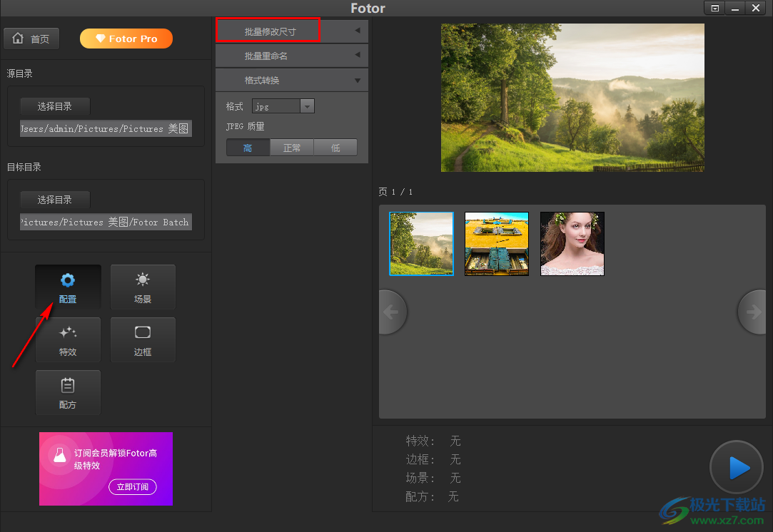Open the 场景 scenes tool

[x=143, y=287]
